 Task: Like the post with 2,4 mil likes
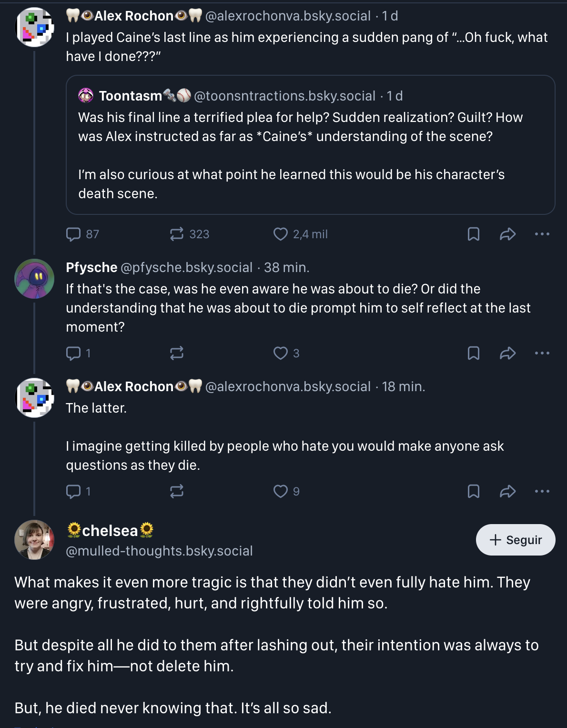pyautogui.click(x=281, y=234)
